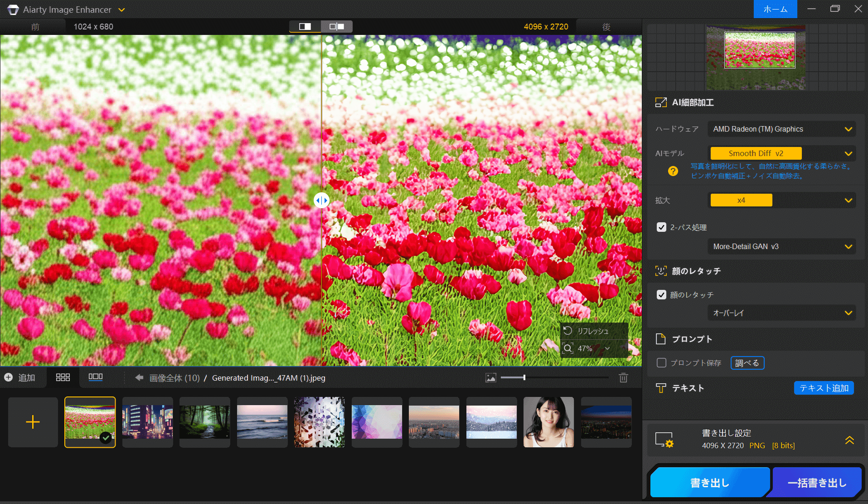Select the night cityscape thumbnail
The height and width of the screenshot is (504, 868).
coord(606,422)
